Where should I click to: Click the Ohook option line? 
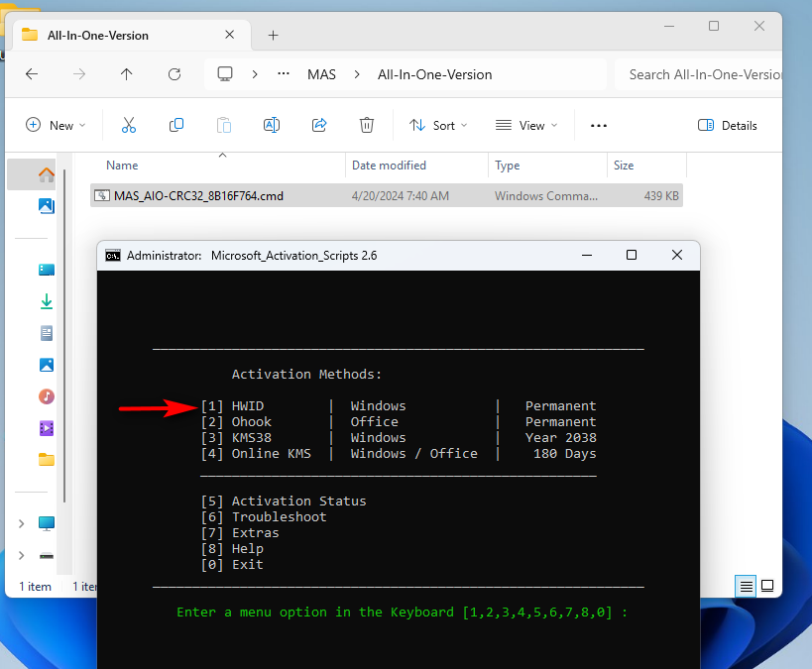399,422
